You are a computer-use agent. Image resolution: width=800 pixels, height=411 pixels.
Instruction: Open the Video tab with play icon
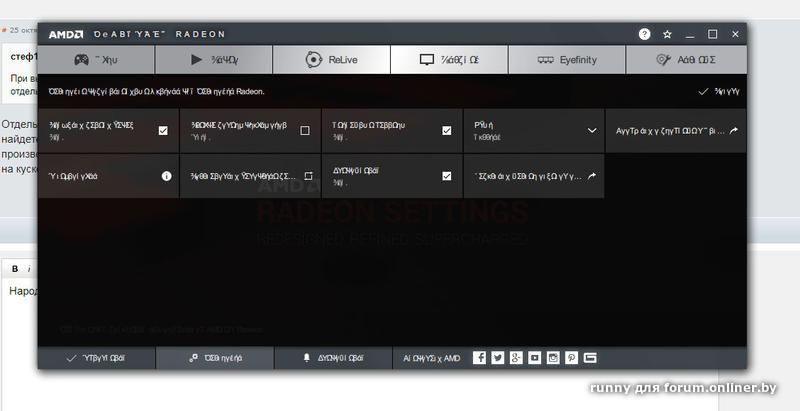click(214, 60)
